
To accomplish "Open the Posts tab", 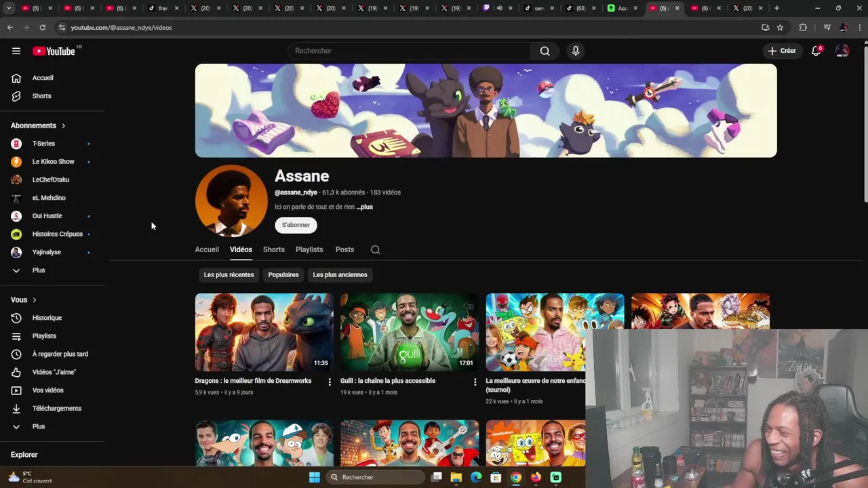I will [344, 249].
